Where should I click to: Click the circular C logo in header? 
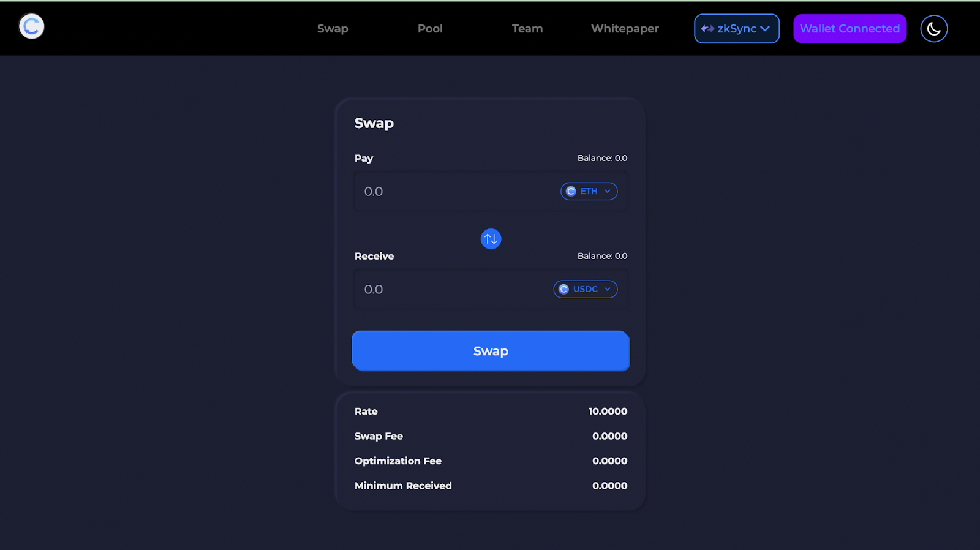[31, 26]
